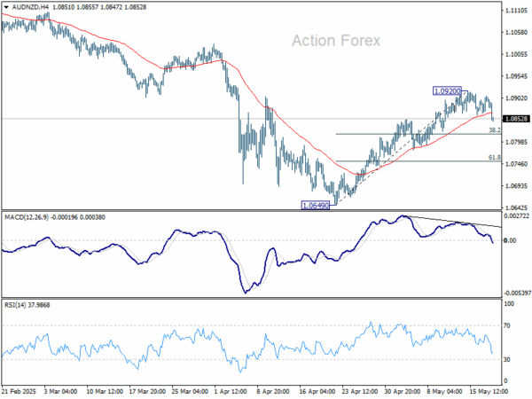Viewport: 532px width, 399px height.
Task: Click the 1.06425 price axis label
Action: [x=515, y=207]
